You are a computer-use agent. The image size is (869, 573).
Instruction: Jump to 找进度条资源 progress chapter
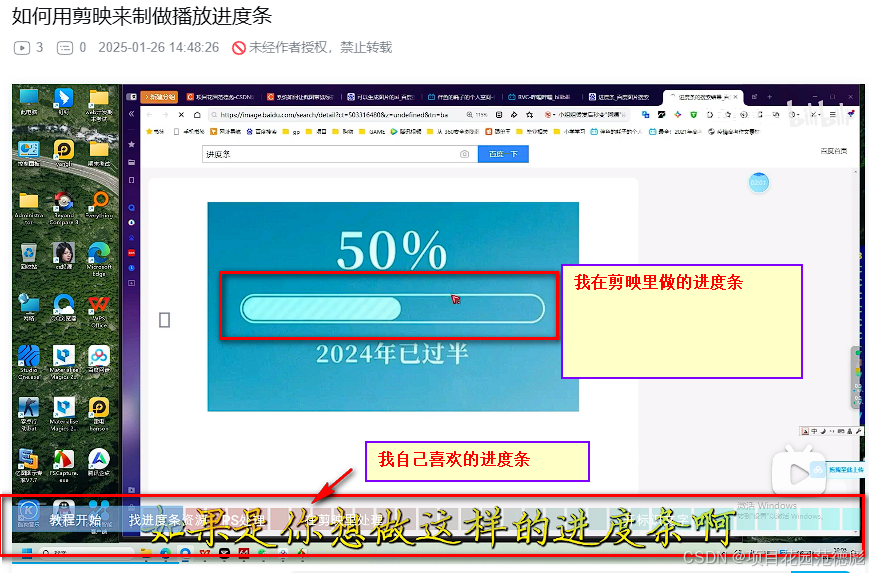coord(167,520)
